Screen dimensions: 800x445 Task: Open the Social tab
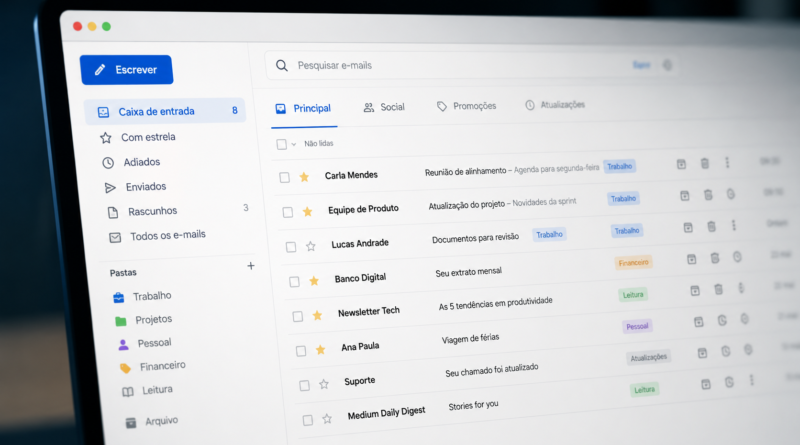click(x=384, y=107)
